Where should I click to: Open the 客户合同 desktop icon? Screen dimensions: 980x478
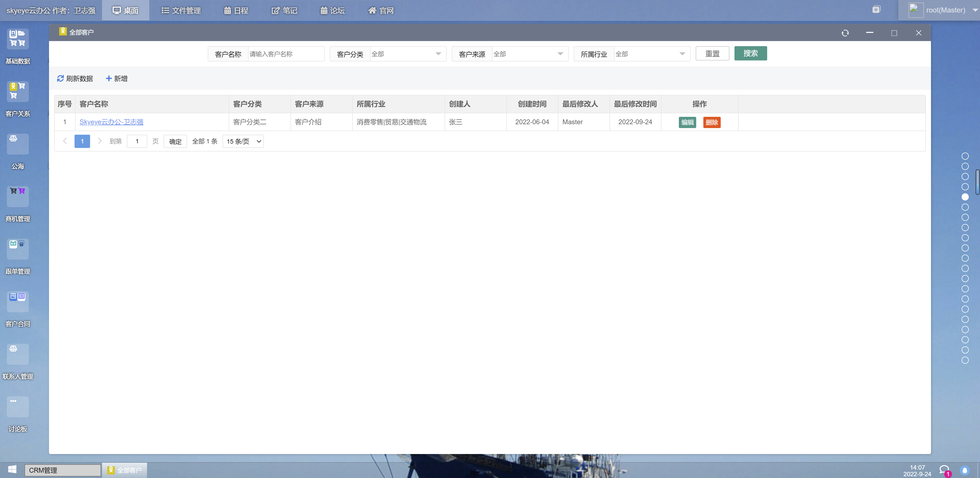(x=18, y=301)
